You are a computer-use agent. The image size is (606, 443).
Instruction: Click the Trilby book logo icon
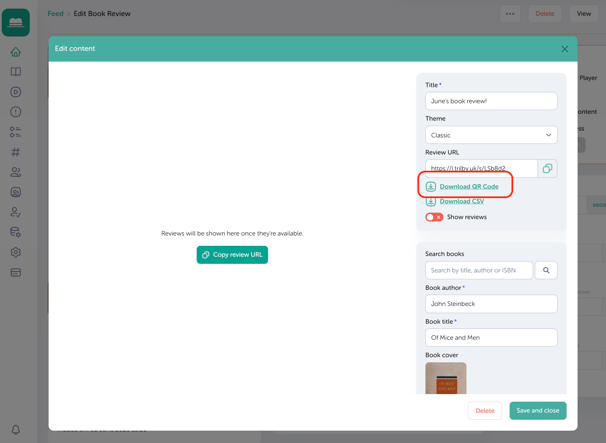tap(16, 23)
